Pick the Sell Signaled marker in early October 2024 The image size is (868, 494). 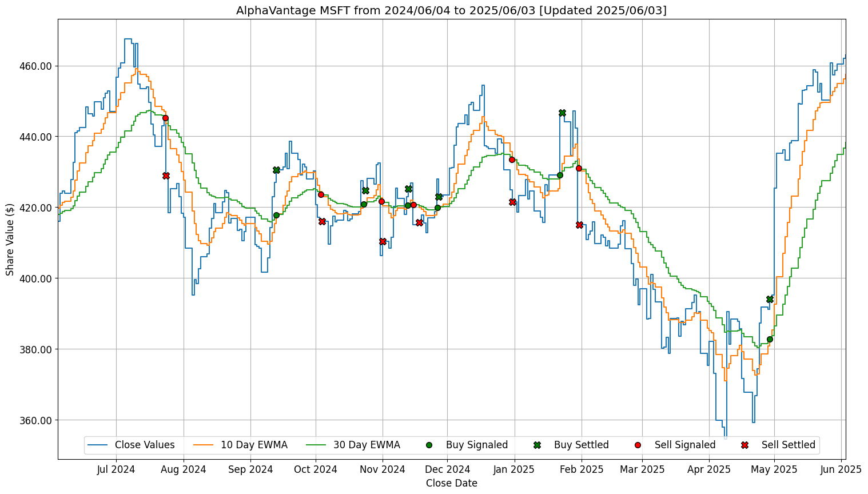click(x=321, y=194)
